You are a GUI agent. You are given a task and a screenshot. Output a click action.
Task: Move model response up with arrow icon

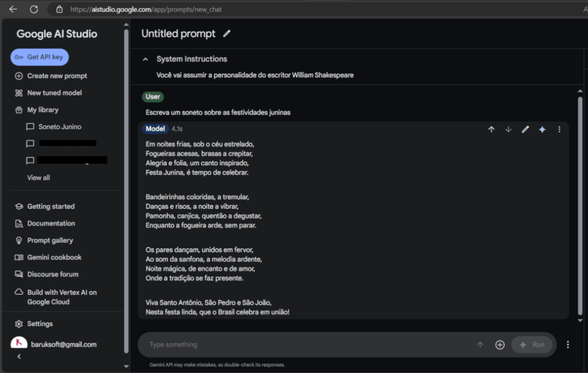pos(491,130)
